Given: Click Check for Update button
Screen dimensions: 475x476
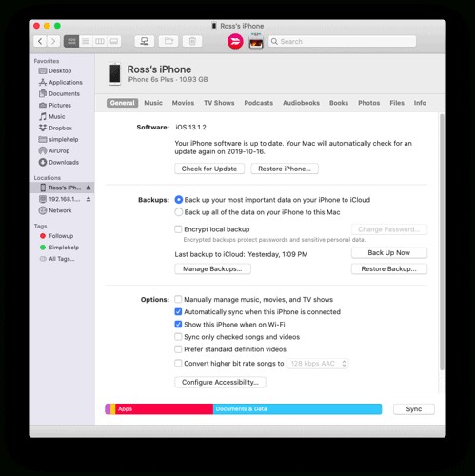Looking at the screenshot, I should click(x=209, y=169).
